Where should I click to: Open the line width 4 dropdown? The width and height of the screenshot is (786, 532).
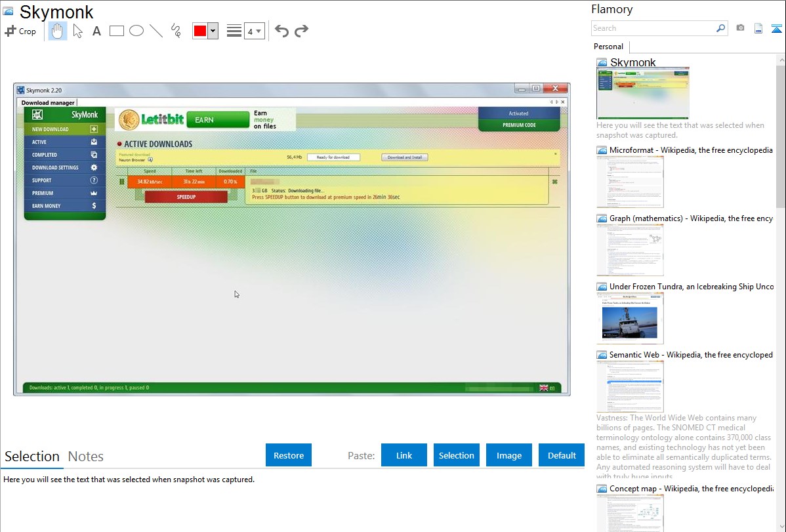[254, 31]
